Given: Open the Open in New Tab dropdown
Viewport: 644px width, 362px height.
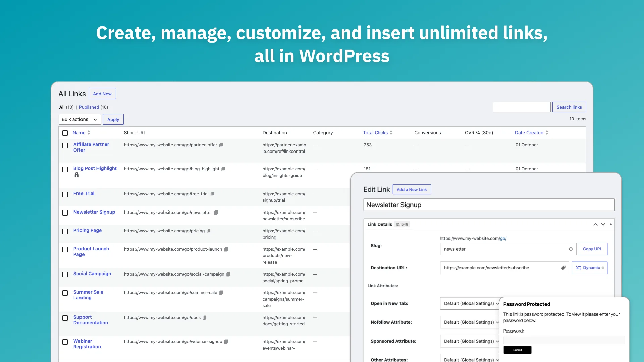Looking at the screenshot, I should pos(470,303).
